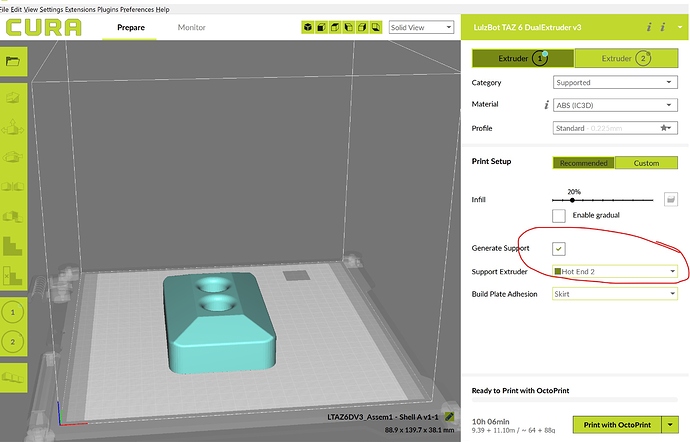Select Custom print setup mode
The height and width of the screenshot is (442, 690).
(646, 163)
